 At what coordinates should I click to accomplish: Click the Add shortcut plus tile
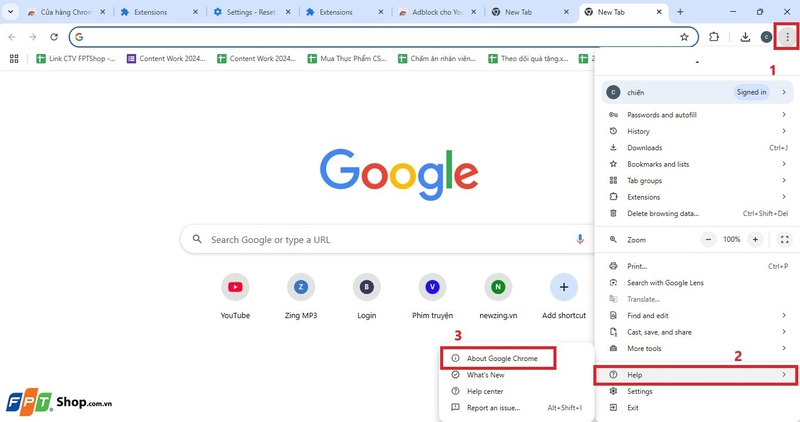point(564,296)
